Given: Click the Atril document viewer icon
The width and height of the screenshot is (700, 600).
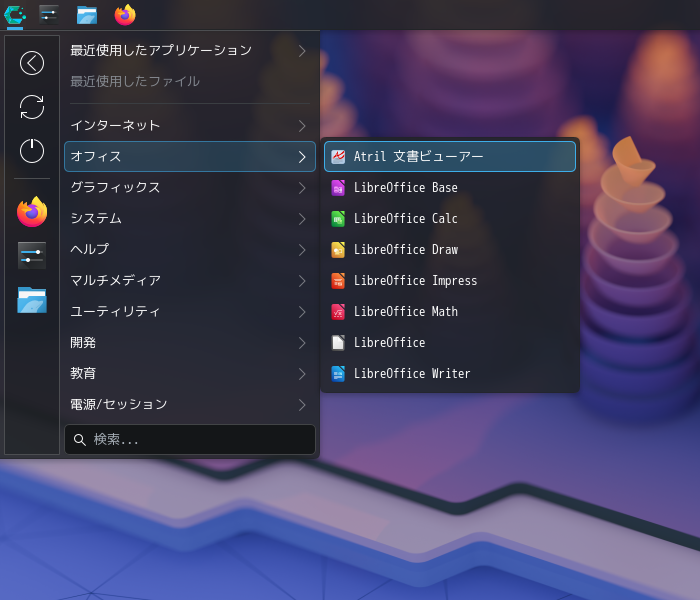Looking at the screenshot, I should coord(338,157).
